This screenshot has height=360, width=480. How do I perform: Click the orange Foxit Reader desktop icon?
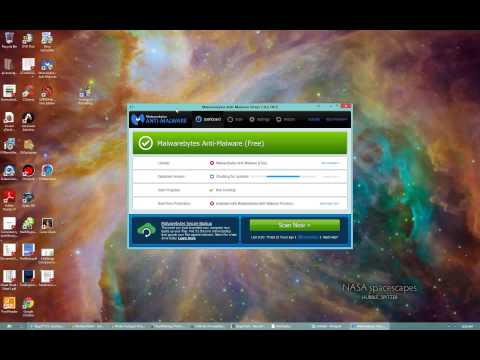coord(9,305)
